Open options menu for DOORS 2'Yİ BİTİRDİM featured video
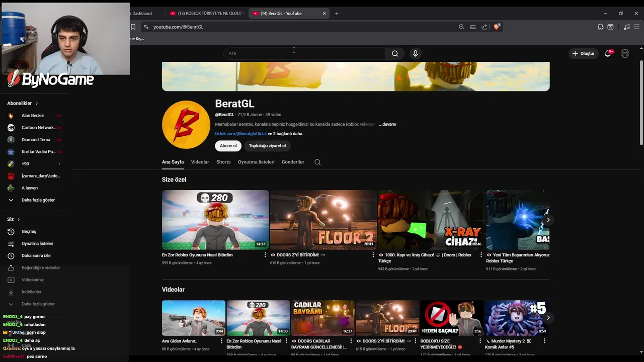 373,255
